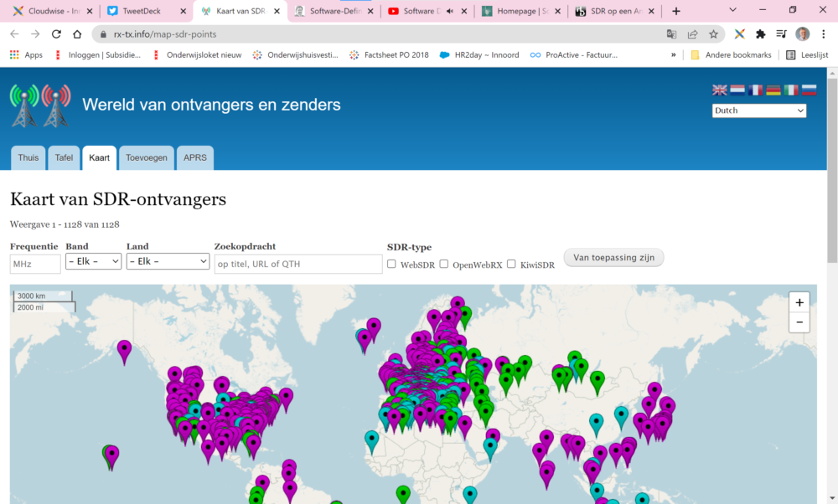This screenshot has width=838, height=504.
Task: Open the Dutch language selector
Action: 759,111
